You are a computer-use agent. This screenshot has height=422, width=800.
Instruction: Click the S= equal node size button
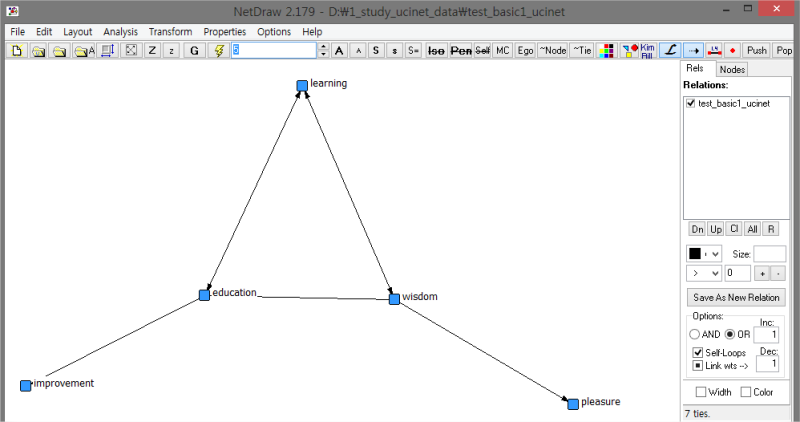click(413, 51)
